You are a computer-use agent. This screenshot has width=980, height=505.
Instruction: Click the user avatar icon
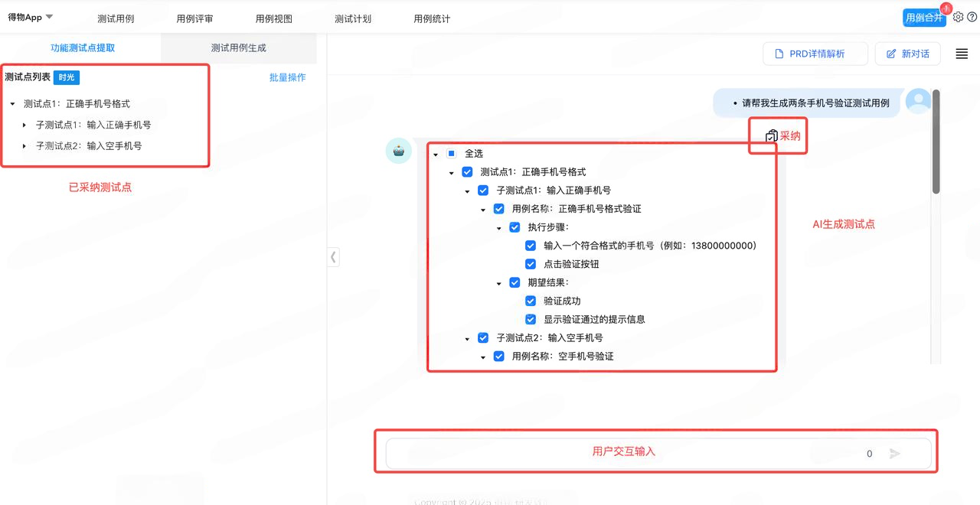click(918, 102)
